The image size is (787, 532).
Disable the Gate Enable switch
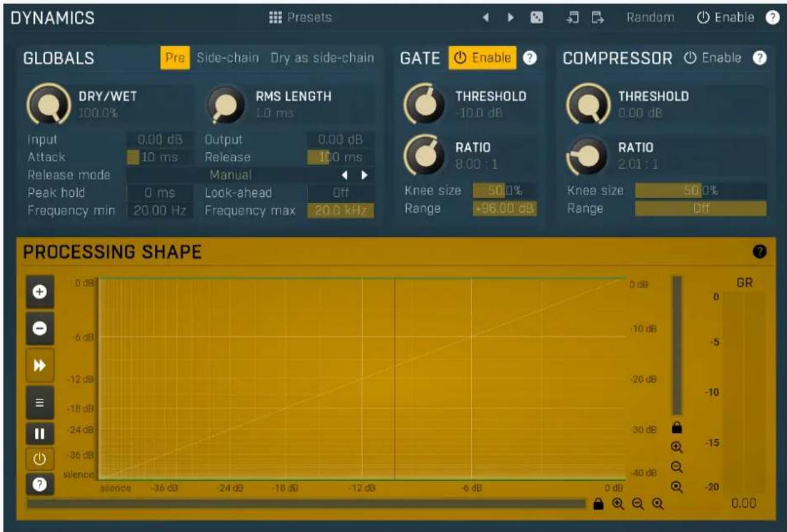tap(481, 58)
